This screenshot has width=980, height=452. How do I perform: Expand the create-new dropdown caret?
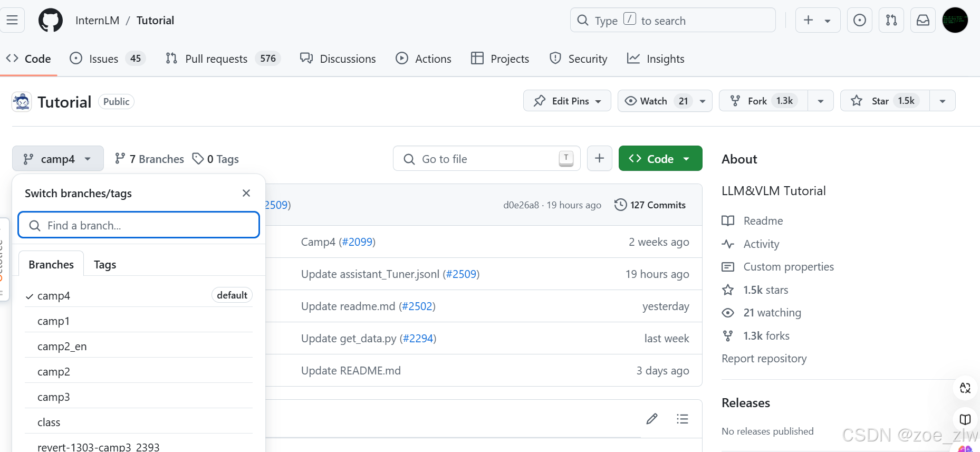pos(828,21)
